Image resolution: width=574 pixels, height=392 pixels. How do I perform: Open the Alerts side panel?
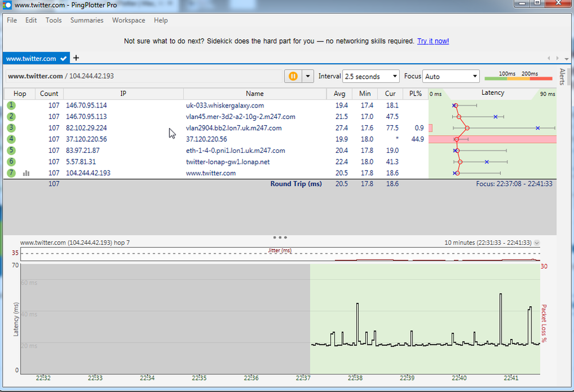click(562, 76)
